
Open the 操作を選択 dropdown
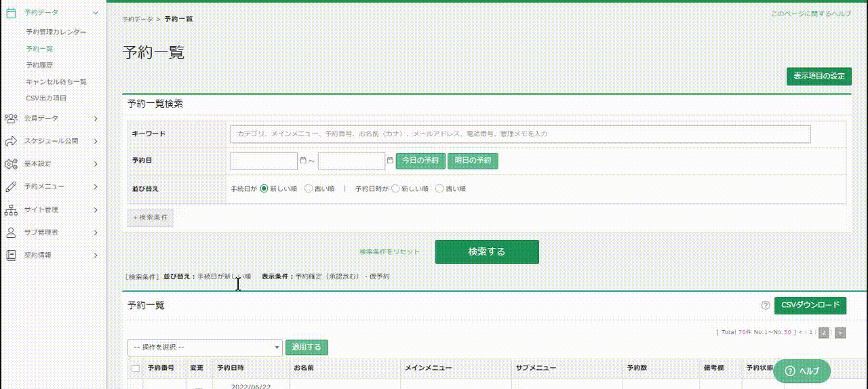tap(205, 347)
